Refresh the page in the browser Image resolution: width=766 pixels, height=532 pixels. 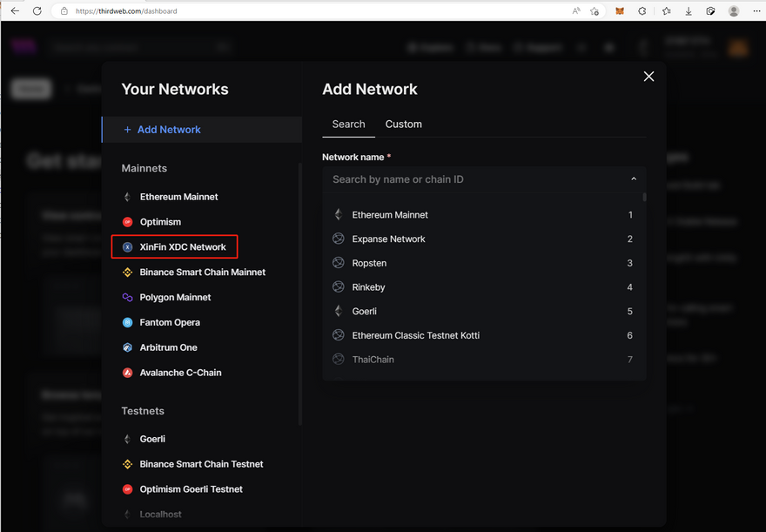(x=37, y=11)
